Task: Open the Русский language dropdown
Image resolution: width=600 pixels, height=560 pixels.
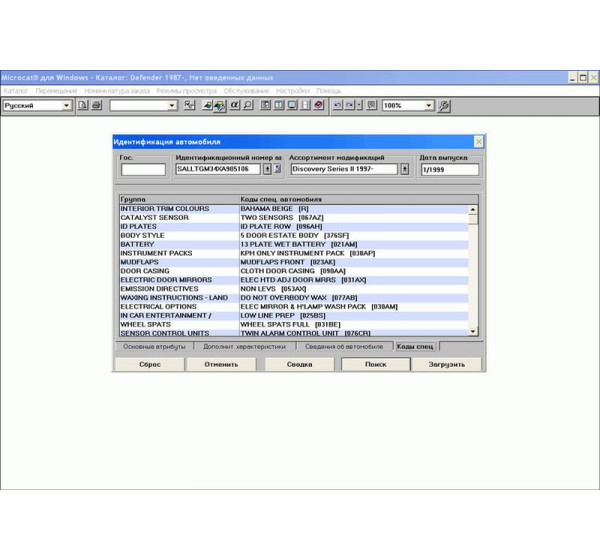Action: (67, 105)
